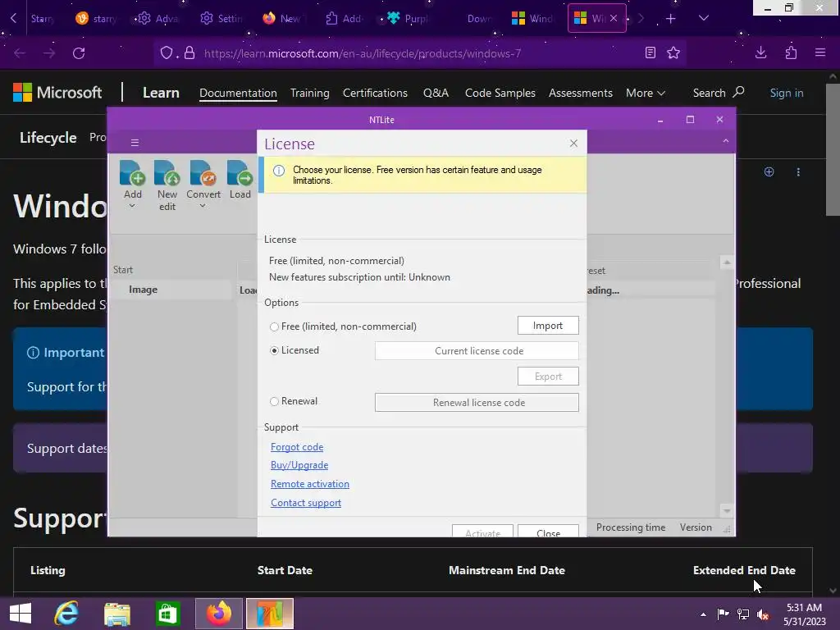
Task: Switch to NTLite from the taskbar
Action: pyautogui.click(x=269, y=614)
